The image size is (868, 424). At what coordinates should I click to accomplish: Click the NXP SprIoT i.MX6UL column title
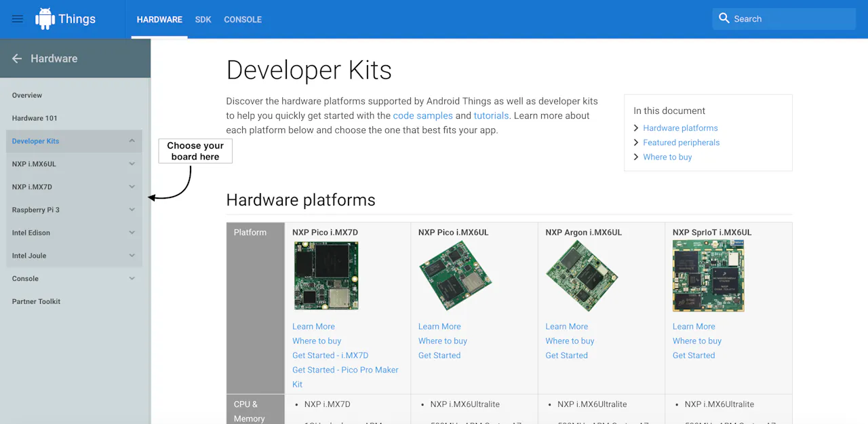(x=712, y=232)
